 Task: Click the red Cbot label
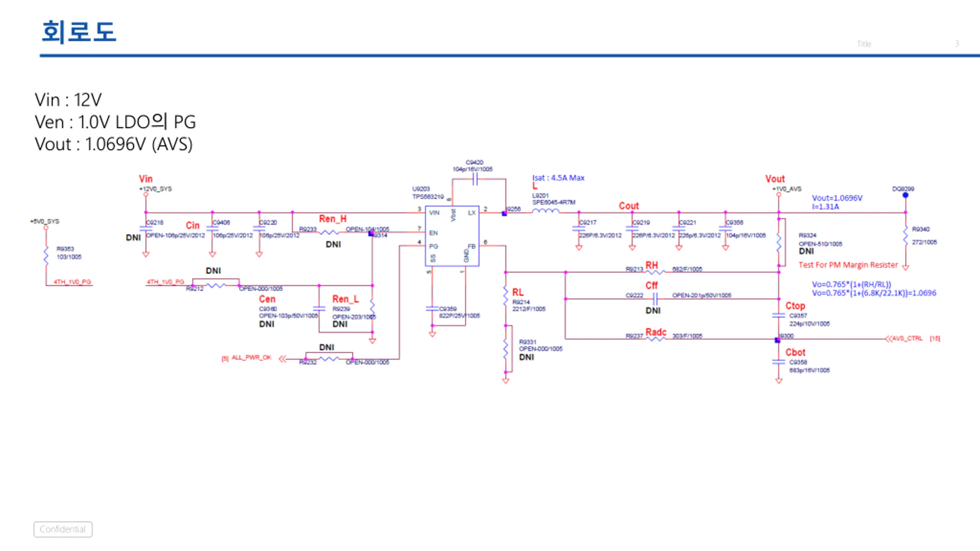795,352
